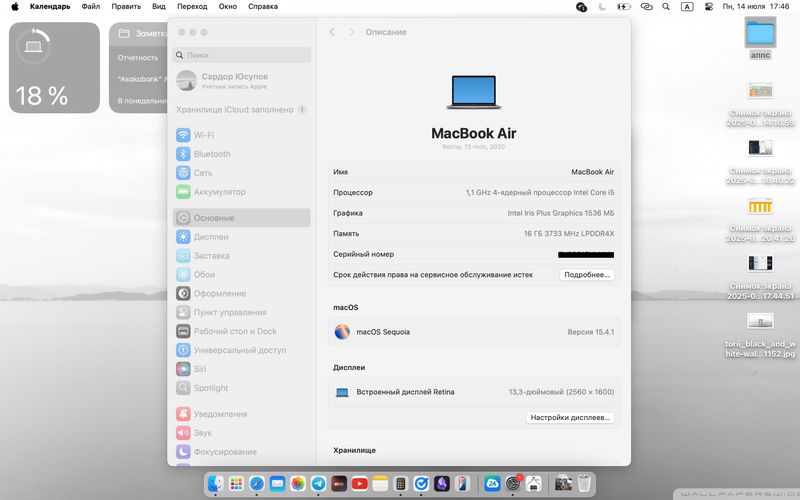800x500 pixels.
Task: Open Control Center in the menu bar
Action: click(x=709, y=7)
